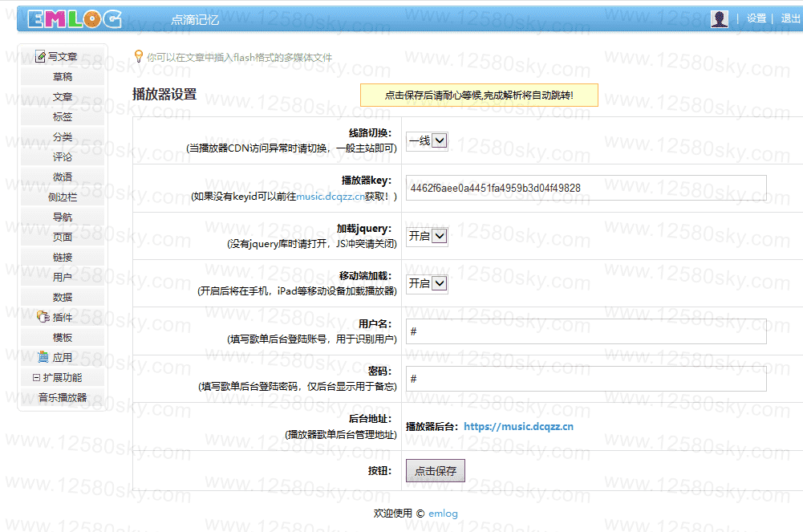Open 写文章 in the sidebar

coord(63,56)
